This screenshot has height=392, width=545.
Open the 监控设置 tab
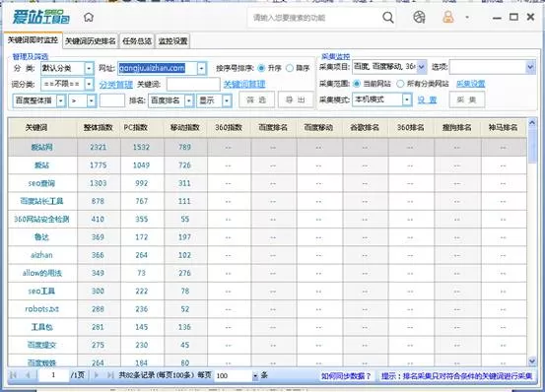(x=172, y=41)
